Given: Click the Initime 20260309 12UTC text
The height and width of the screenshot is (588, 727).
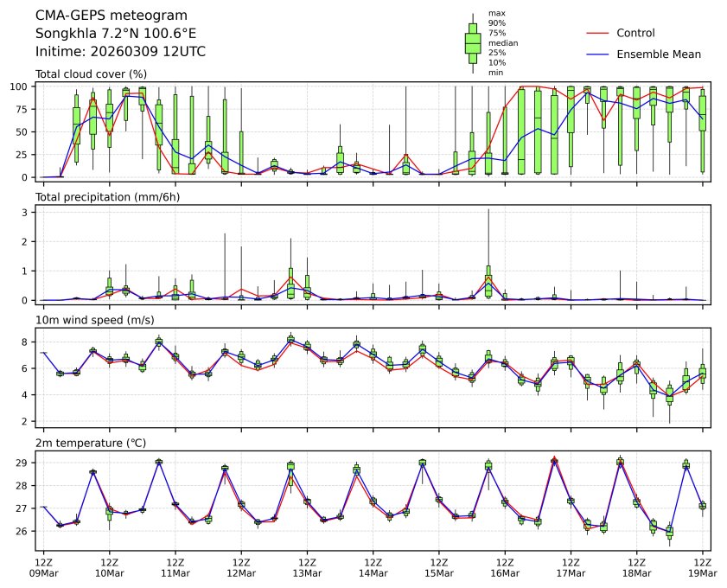Looking at the screenshot, I should 120,52.
